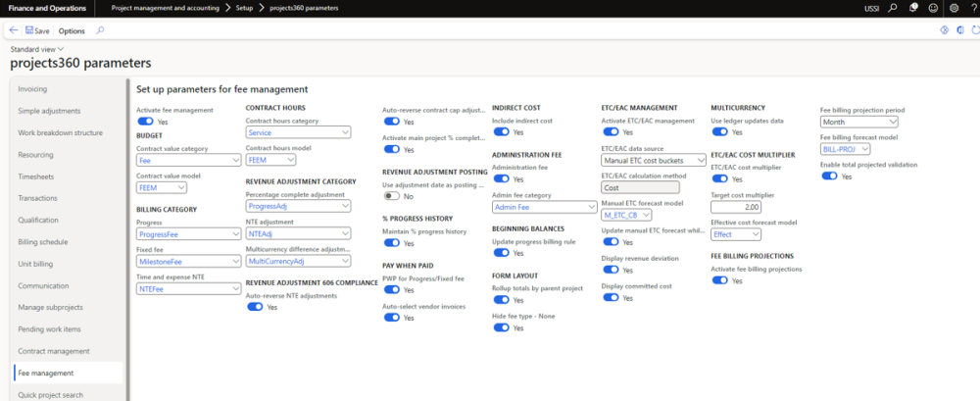This screenshot has height=401, width=980.
Task: Click the Setup breadcrumb
Action: point(244,8)
